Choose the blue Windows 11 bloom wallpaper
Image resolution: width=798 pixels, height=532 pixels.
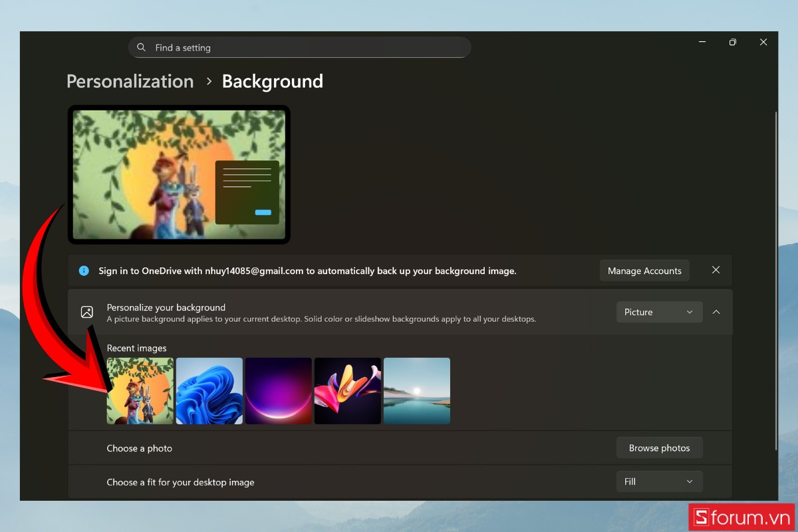209,391
